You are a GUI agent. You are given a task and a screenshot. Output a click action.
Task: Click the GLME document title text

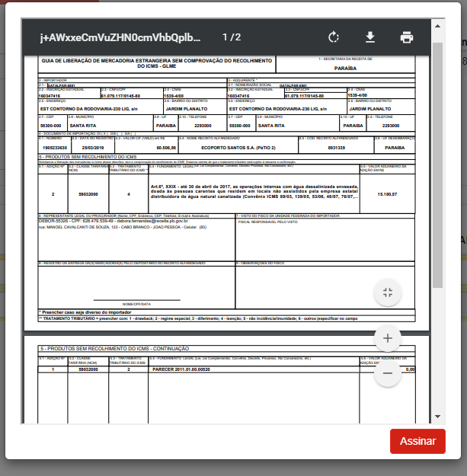coord(157,63)
